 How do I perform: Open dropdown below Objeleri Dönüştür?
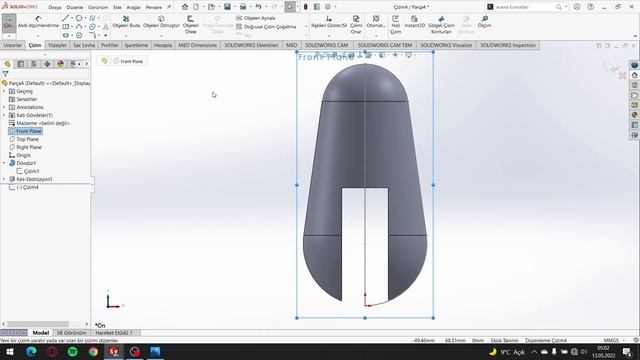click(x=161, y=36)
